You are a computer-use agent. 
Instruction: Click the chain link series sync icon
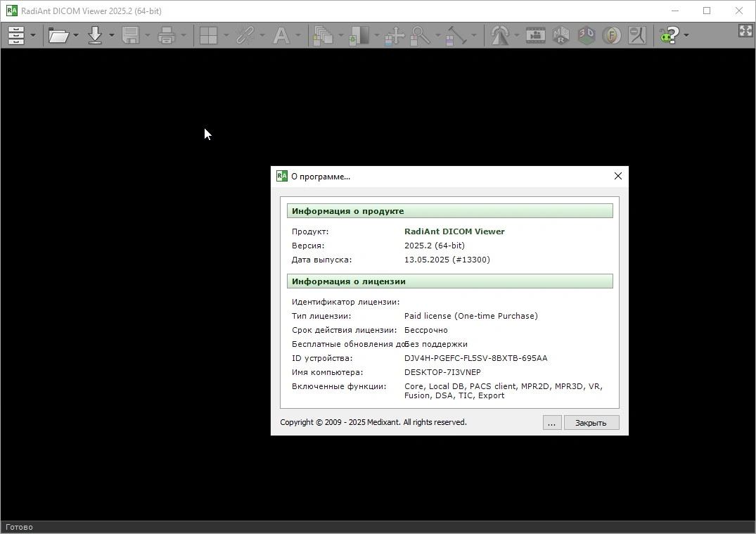pos(245,35)
